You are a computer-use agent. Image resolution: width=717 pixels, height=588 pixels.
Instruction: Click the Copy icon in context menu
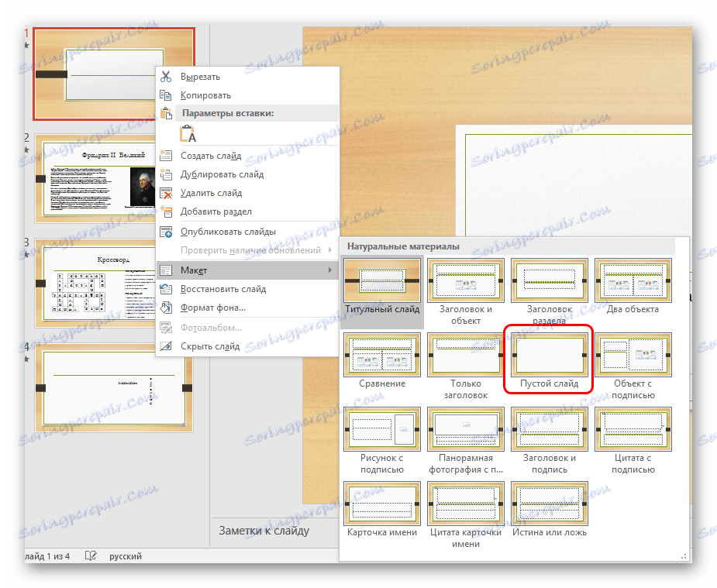[165, 95]
